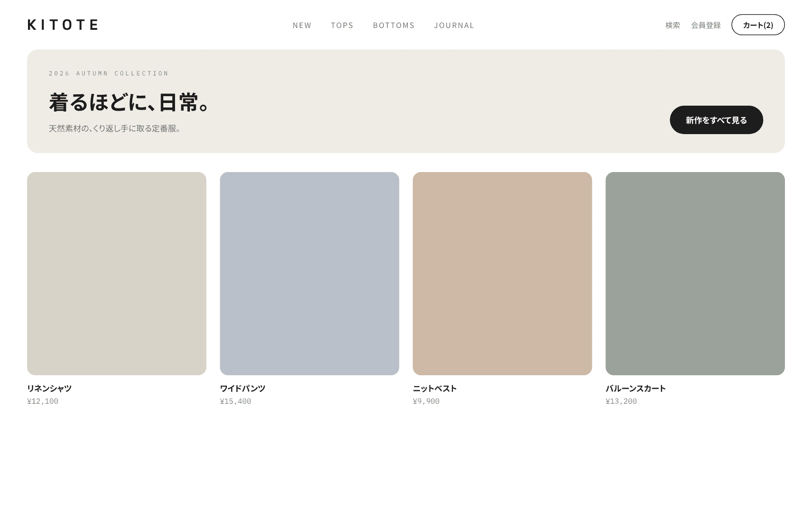Open the バルーンスカート product image
Viewport: 812px width, 508px height.
695,274
